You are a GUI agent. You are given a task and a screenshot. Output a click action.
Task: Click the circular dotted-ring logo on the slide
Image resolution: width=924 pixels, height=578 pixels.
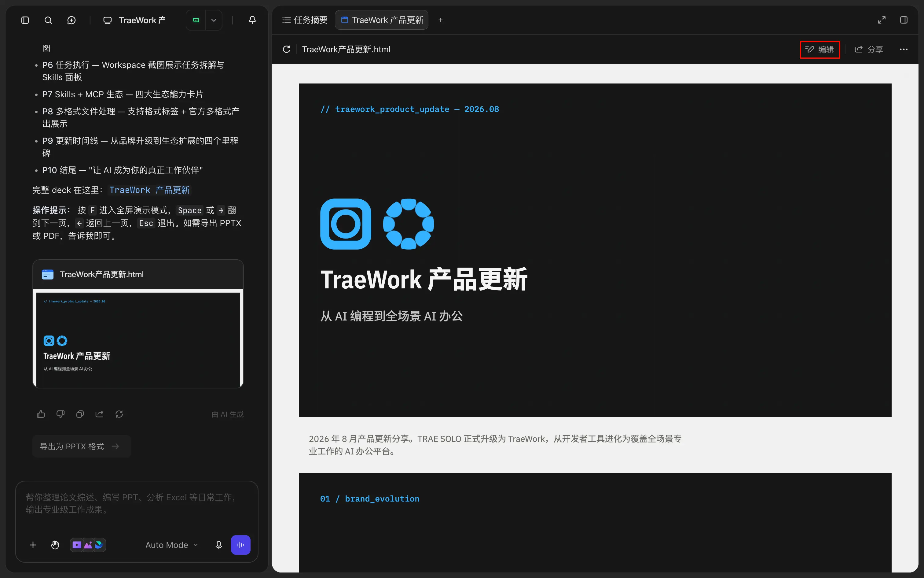click(408, 224)
